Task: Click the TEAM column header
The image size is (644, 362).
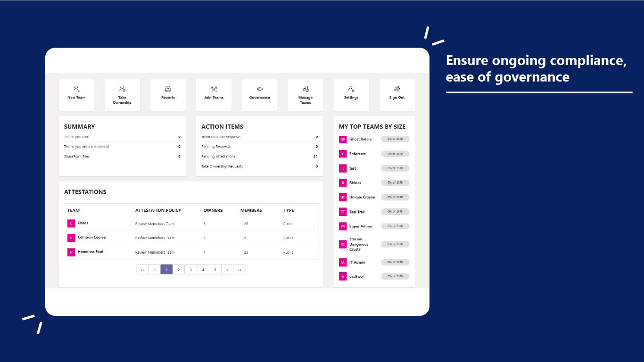Action: [x=74, y=210]
